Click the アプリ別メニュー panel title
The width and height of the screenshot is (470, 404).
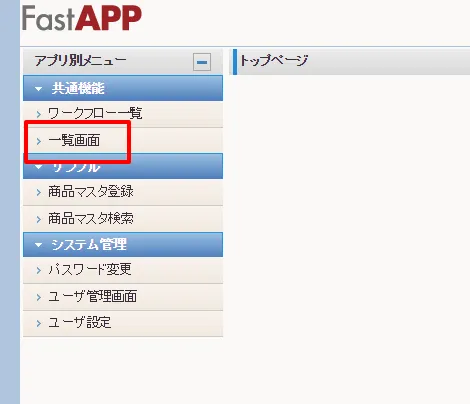[80, 61]
